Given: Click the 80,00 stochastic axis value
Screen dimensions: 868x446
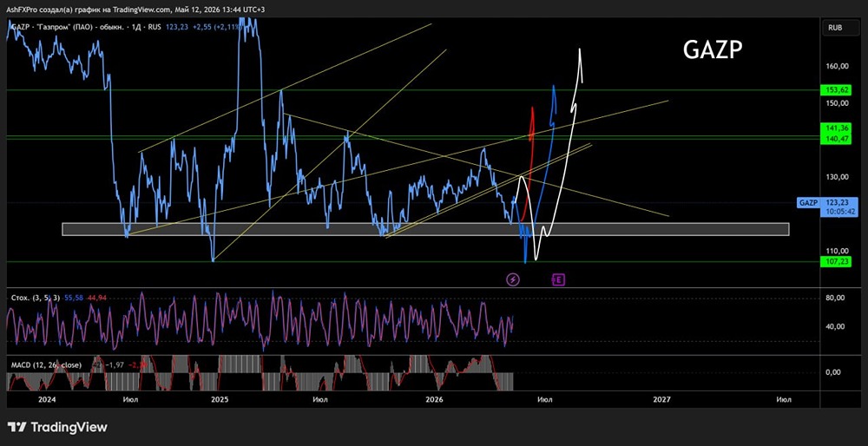Looking at the screenshot, I should point(835,298).
